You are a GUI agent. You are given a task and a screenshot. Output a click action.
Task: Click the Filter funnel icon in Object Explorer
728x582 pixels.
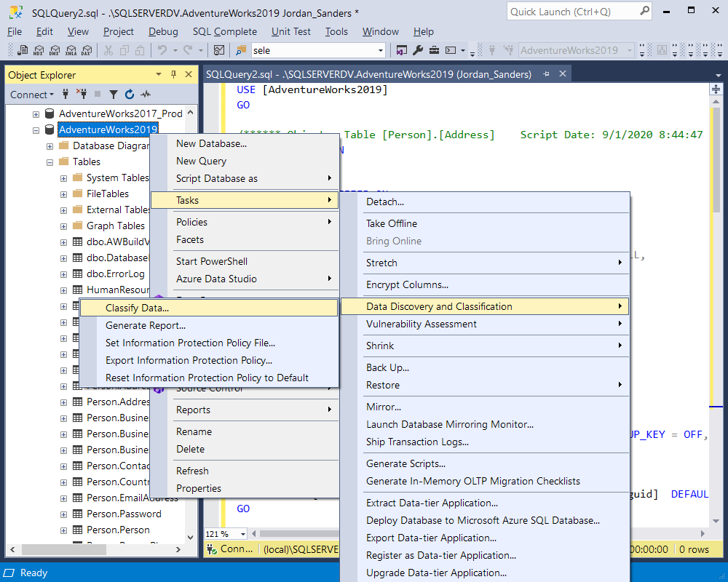click(x=114, y=95)
